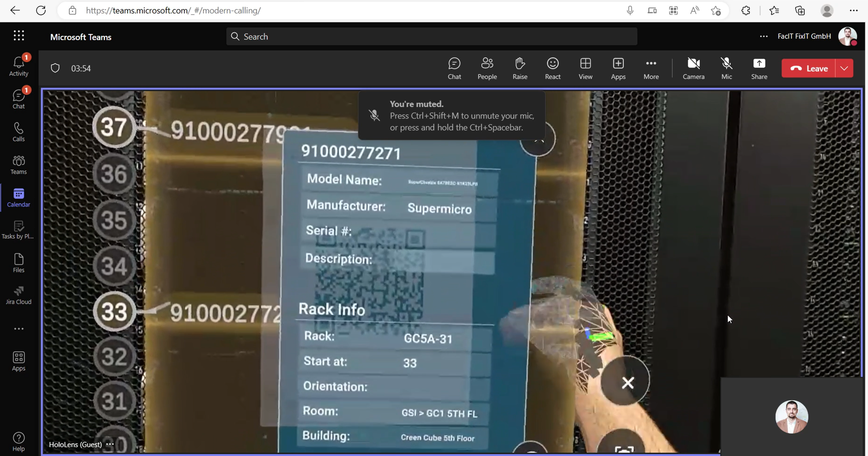
Task: Open Teams settings ellipsis beside FacIT FixIT GmbH
Action: 764,36
